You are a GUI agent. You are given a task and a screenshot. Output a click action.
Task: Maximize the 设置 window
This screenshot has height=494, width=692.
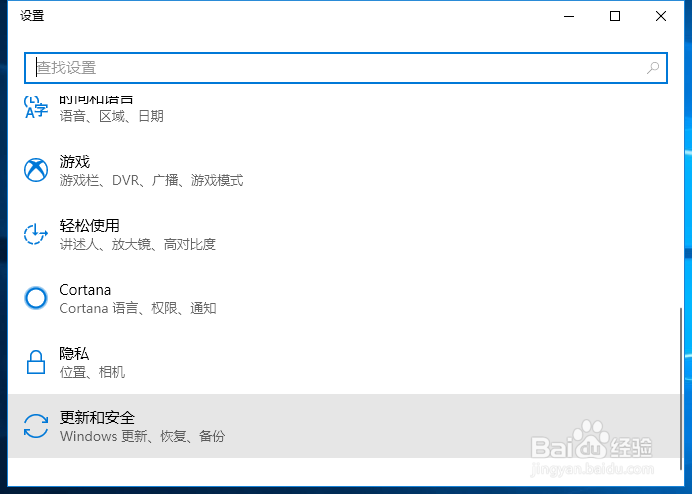coord(615,16)
